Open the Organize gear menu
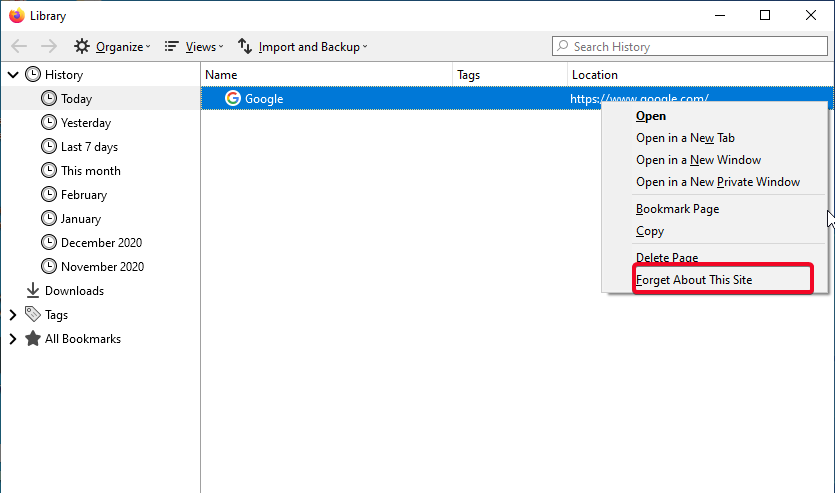Image resolution: width=835 pixels, height=493 pixels. [112, 47]
